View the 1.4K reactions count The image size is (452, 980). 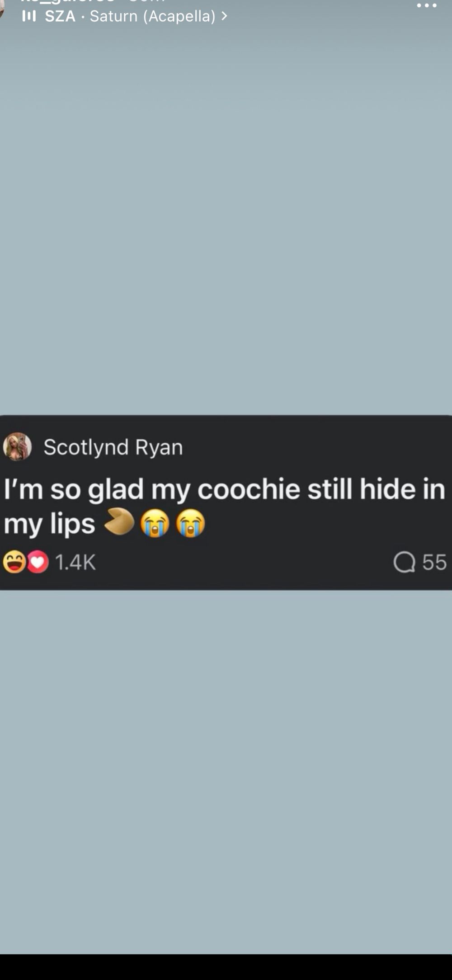pos(75,563)
